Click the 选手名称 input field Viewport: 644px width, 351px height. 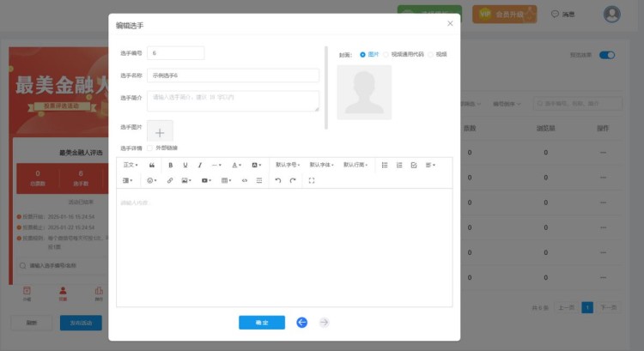click(x=233, y=76)
